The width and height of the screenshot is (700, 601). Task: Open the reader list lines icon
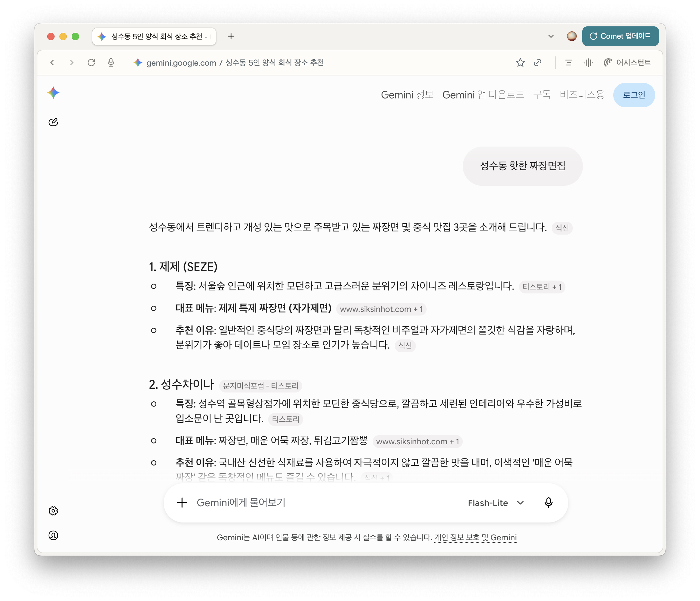(x=569, y=63)
